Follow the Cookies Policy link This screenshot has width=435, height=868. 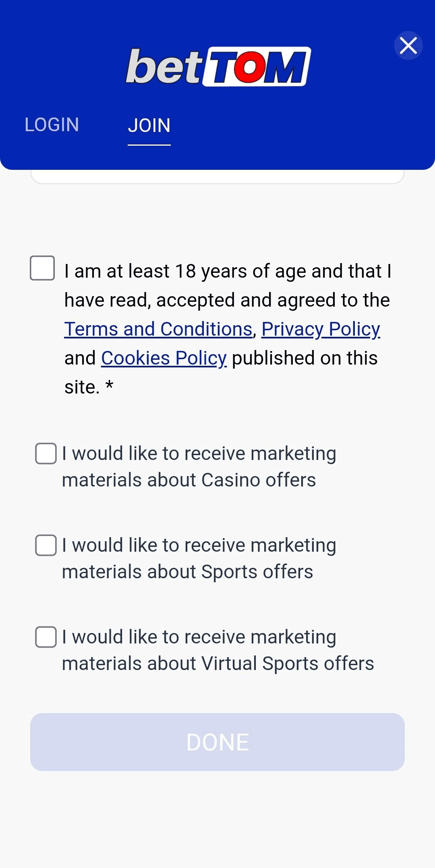164,358
